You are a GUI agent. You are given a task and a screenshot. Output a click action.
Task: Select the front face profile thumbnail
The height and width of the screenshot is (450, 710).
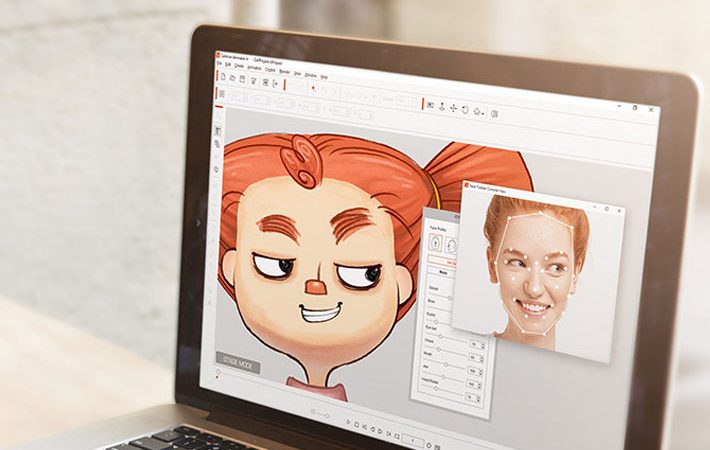click(436, 243)
